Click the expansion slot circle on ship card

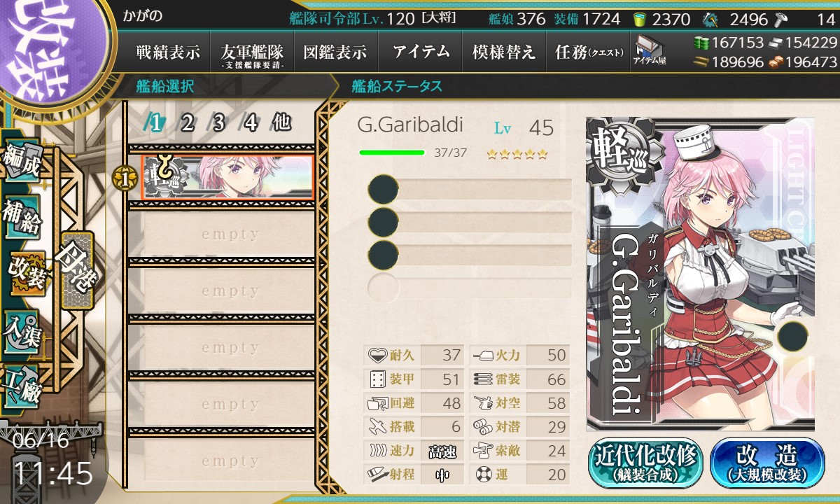point(792,336)
